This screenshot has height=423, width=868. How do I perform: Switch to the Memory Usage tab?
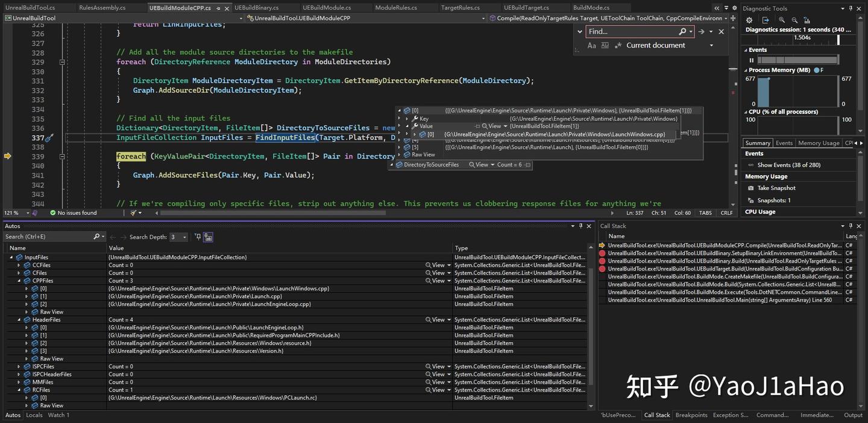pyautogui.click(x=818, y=142)
